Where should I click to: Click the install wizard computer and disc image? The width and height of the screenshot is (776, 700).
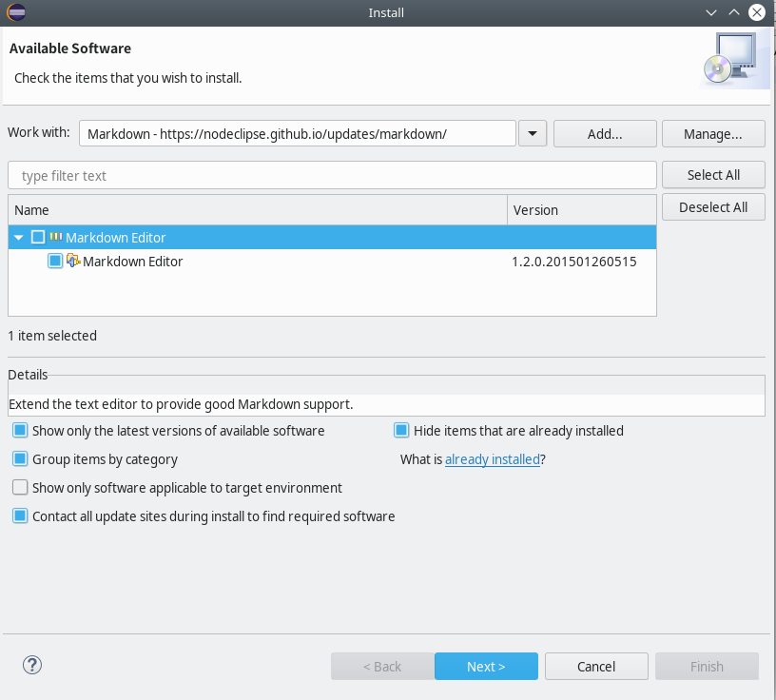[x=733, y=60]
